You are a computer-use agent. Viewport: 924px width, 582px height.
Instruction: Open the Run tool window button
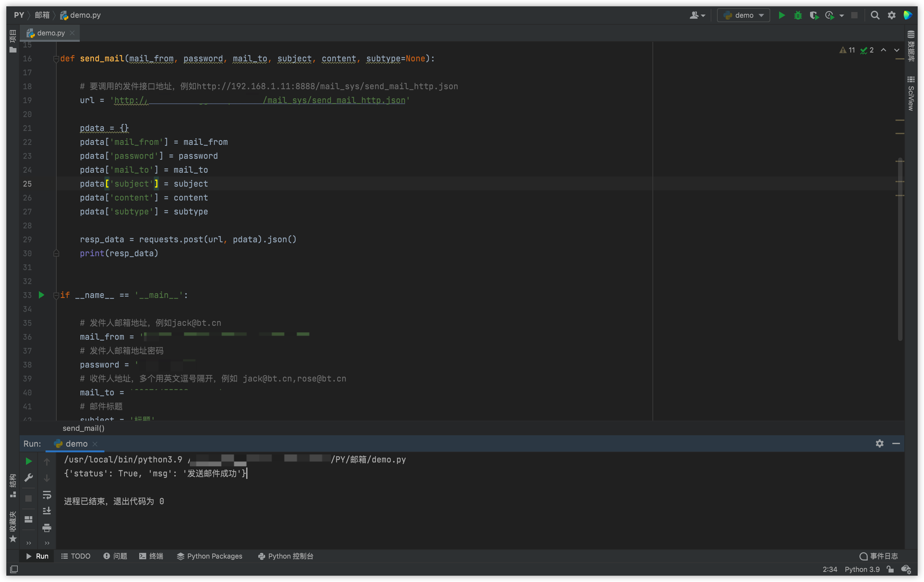[37, 556]
